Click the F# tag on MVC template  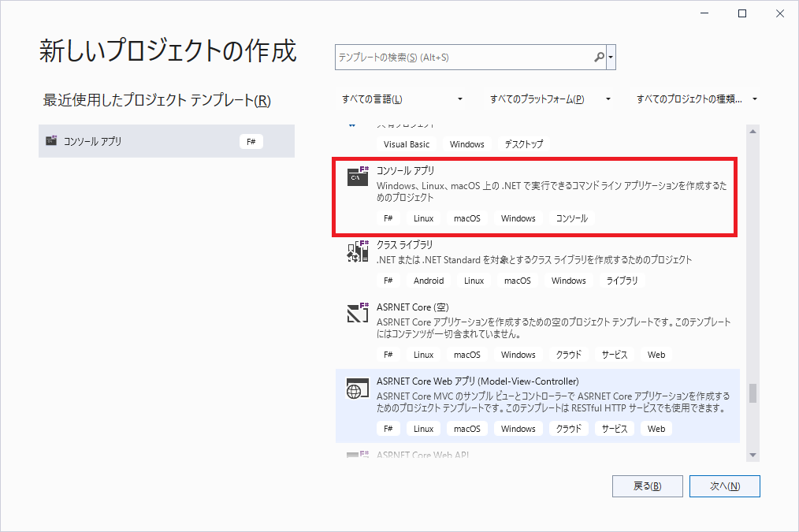(x=388, y=429)
